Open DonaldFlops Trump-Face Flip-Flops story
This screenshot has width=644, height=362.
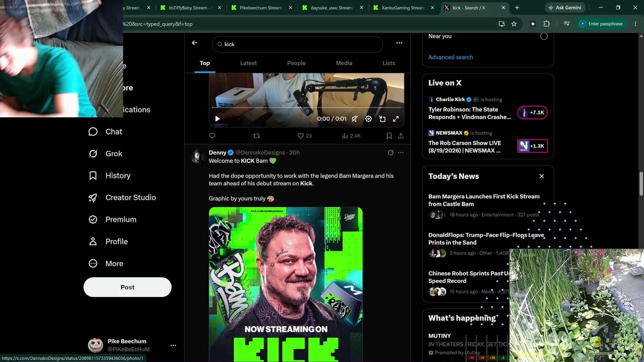coord(486,239)
